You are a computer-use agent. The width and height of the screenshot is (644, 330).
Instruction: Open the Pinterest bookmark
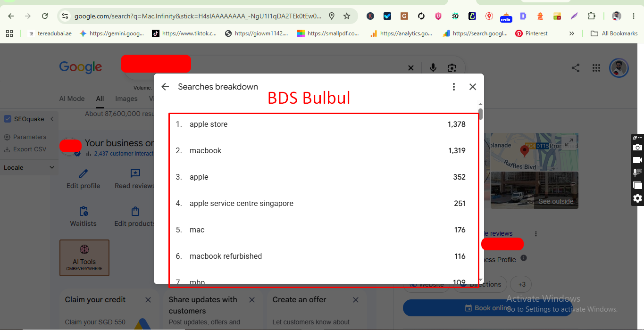point(531,33)
